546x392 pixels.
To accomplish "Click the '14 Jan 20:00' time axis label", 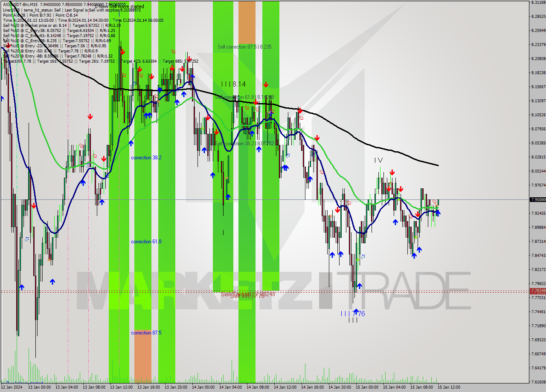I will 340,387.
